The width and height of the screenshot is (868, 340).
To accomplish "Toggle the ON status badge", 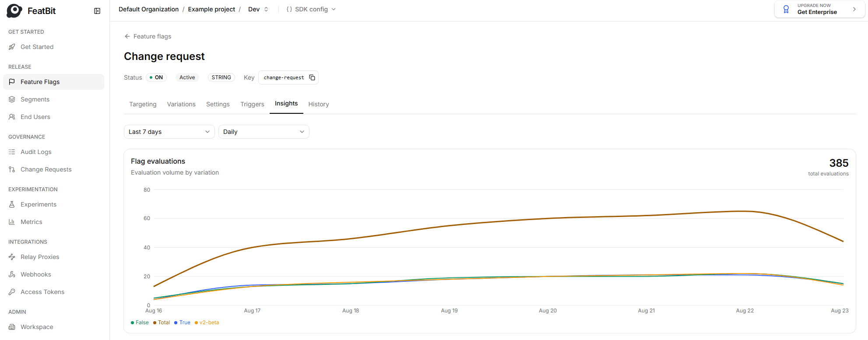I will tap(156, 77).
